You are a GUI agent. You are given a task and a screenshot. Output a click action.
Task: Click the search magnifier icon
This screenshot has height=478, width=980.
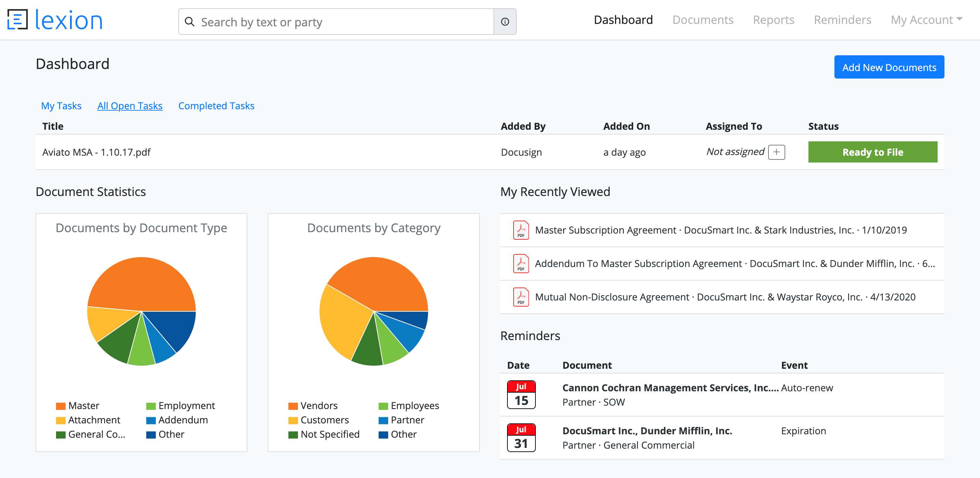pos(189,22)
